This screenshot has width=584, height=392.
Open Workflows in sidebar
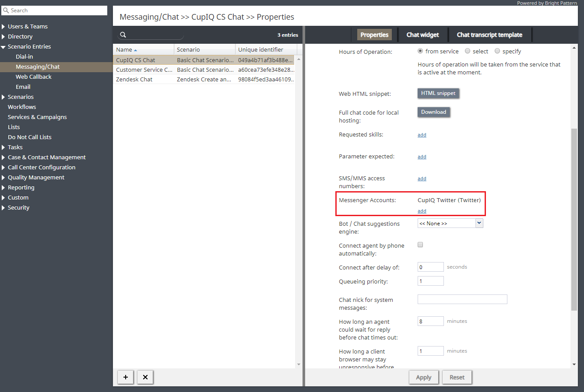22,107
